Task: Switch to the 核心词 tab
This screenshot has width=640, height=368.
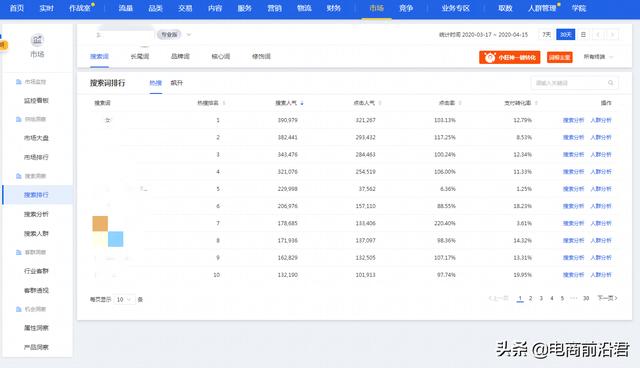Action: (221, 56)
